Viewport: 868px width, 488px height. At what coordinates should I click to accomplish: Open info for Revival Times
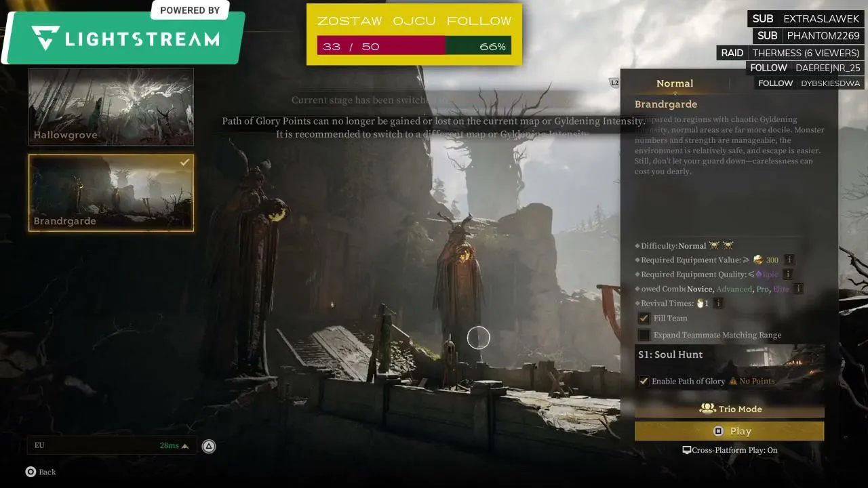(x=718, y=303)
